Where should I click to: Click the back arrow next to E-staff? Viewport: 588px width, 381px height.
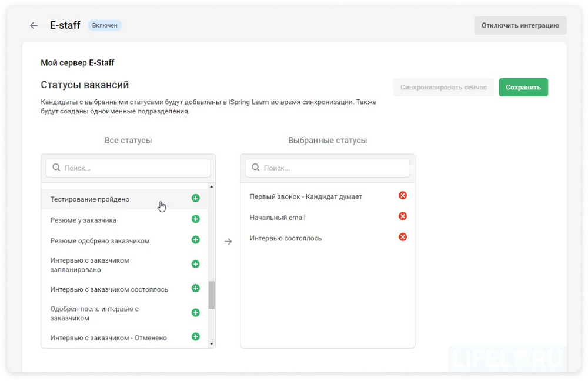(x=34, y=25)
